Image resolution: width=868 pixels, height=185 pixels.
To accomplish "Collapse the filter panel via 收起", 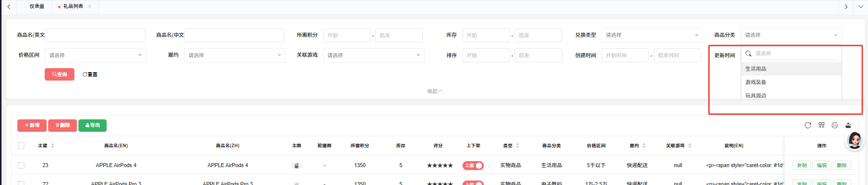I will coord(435,91).
